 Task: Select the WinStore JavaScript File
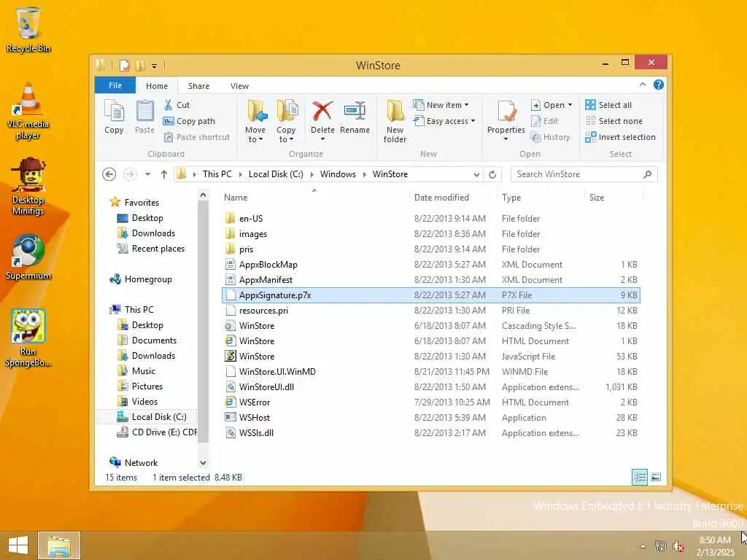pyautogui.click(x=430, y=356)
